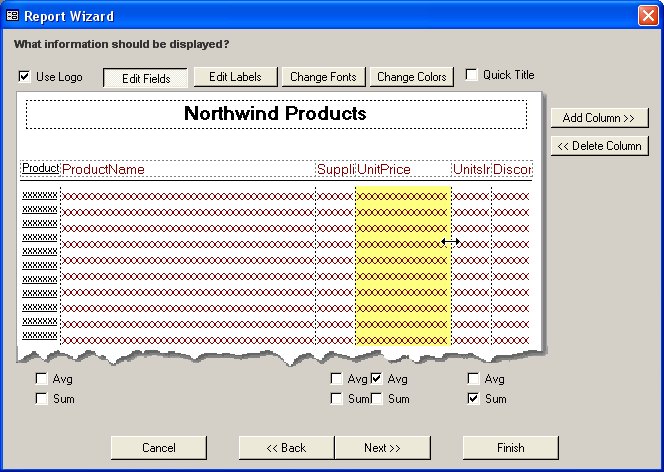
Task: Select the Suppli column header
Action: point(335,169)
